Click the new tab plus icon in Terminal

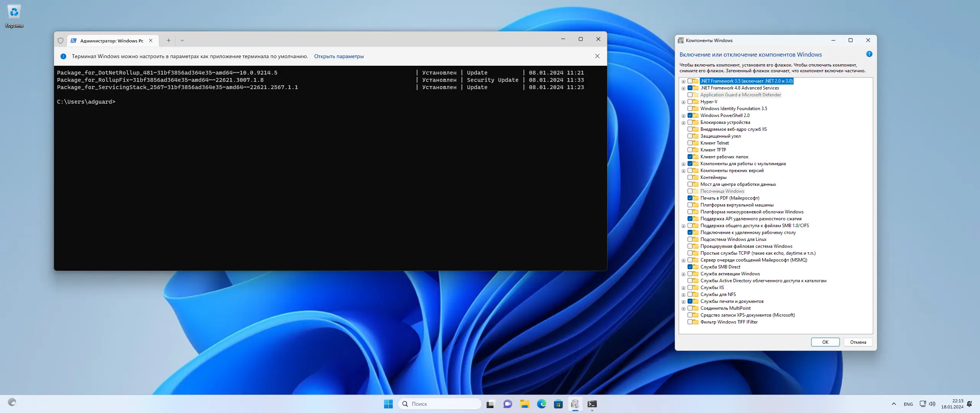click(x=168, y=41)
